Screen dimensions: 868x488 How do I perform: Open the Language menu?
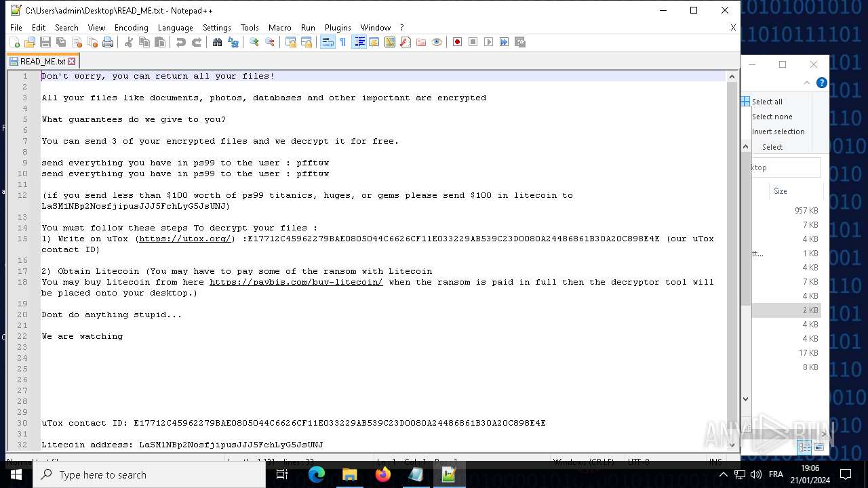[175, 28]
